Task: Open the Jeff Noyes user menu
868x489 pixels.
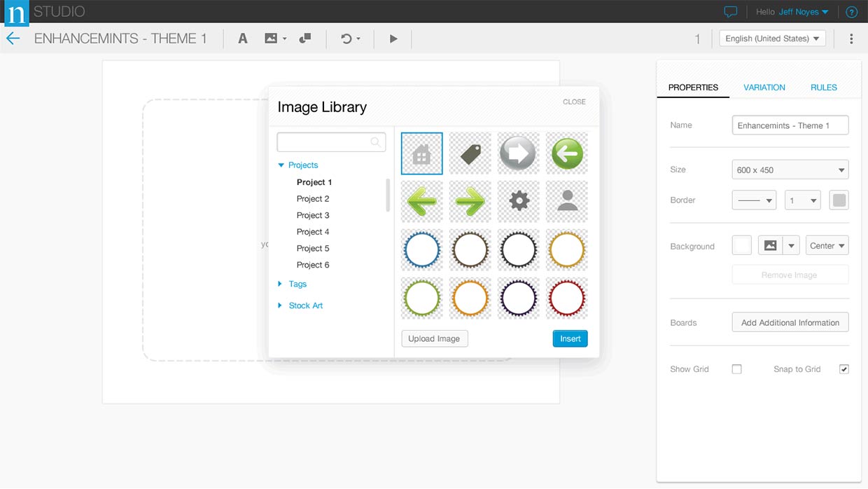Action: 804,12
